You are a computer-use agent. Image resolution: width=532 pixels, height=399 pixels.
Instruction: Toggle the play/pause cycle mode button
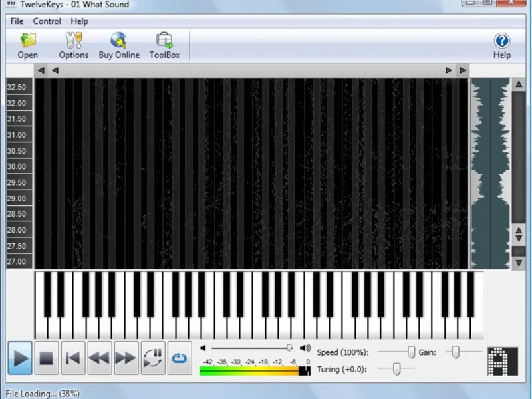[x=153, y=358]
